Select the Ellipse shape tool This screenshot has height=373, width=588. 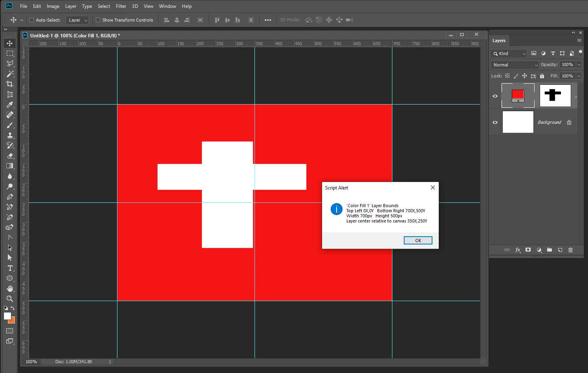coord(10,278)
